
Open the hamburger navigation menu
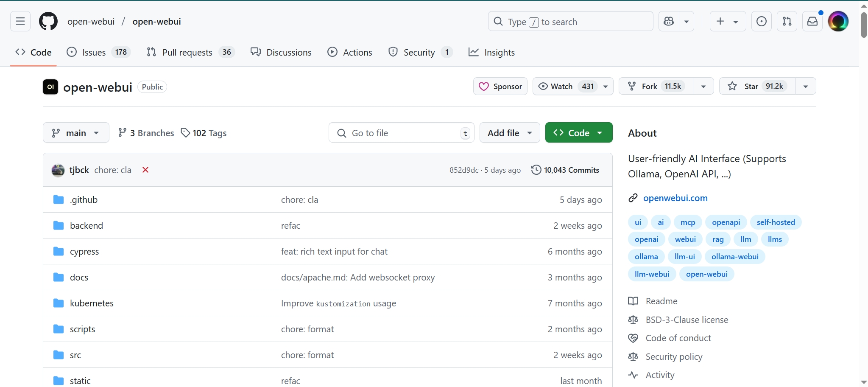tap(20, 21)
